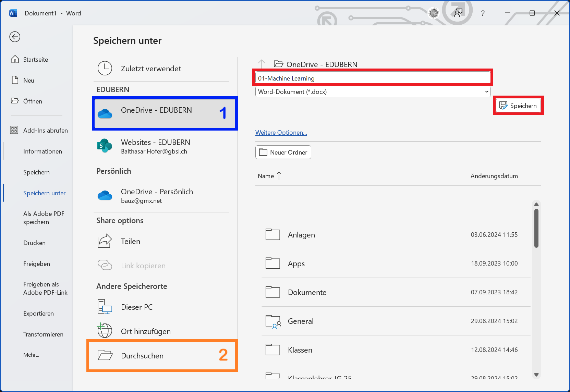Open Drucken in the sidebar

pos(34,243)
